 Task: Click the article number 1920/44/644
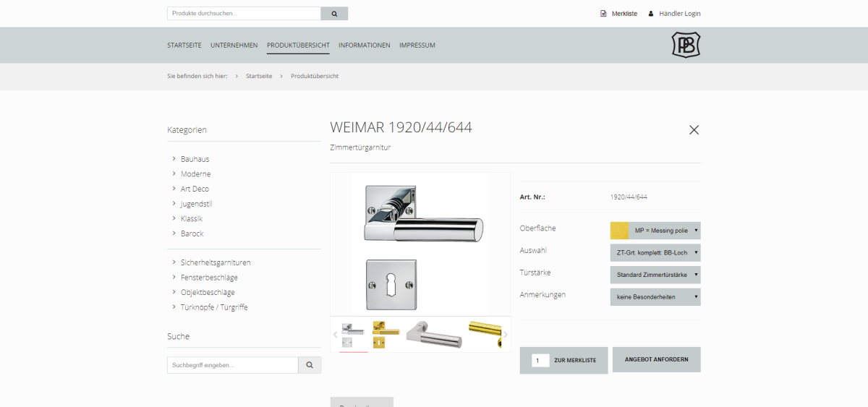629,197
